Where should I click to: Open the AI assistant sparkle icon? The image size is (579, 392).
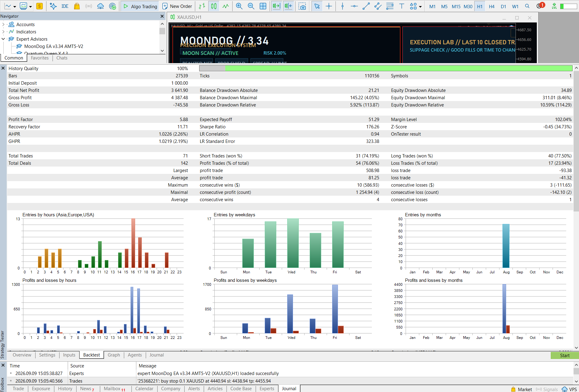point(53,6)
